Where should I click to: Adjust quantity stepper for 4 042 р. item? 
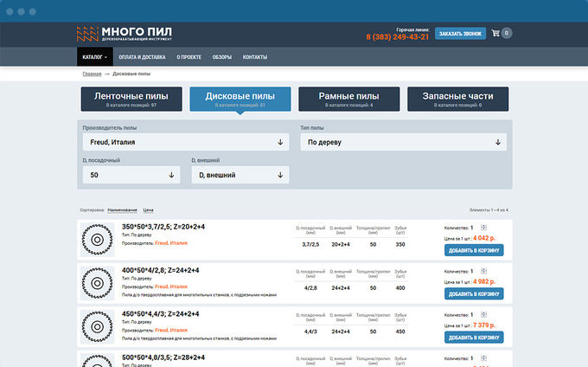(x=484, y=228)
